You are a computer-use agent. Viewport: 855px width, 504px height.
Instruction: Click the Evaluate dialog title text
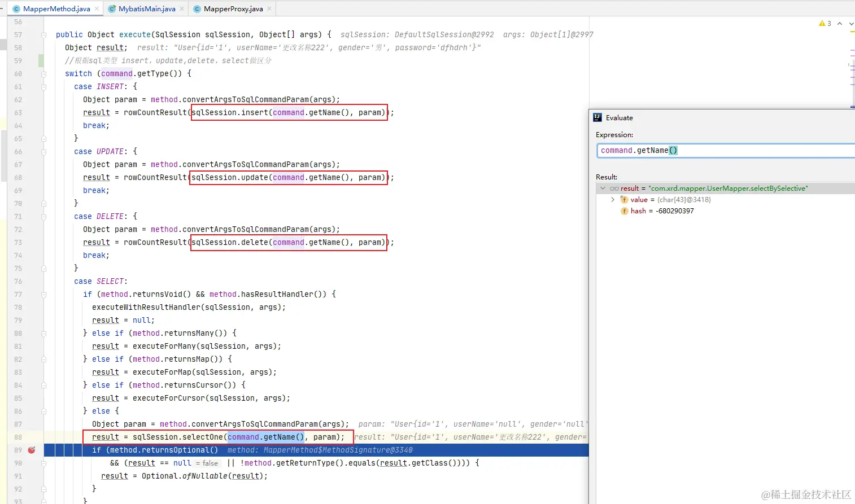point(619,117)
